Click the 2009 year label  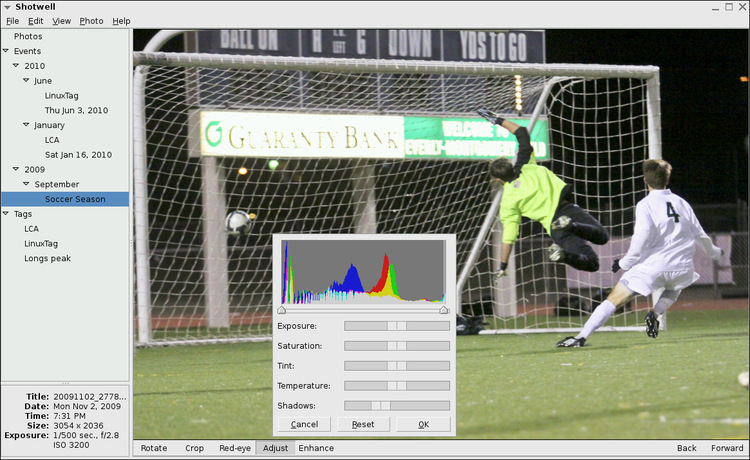(34, 170)
